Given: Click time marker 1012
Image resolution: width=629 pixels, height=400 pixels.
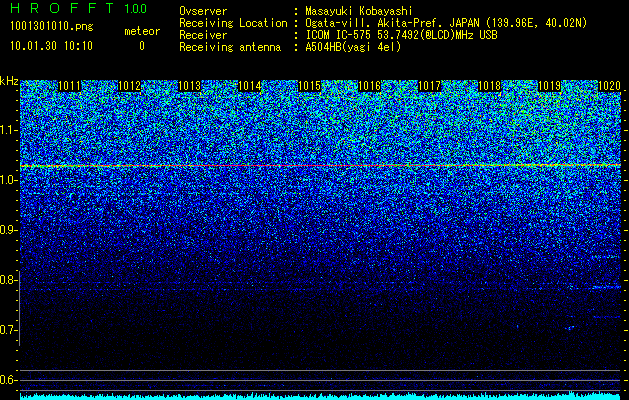Looking at the screenshot, I should [x=130, y=86].
